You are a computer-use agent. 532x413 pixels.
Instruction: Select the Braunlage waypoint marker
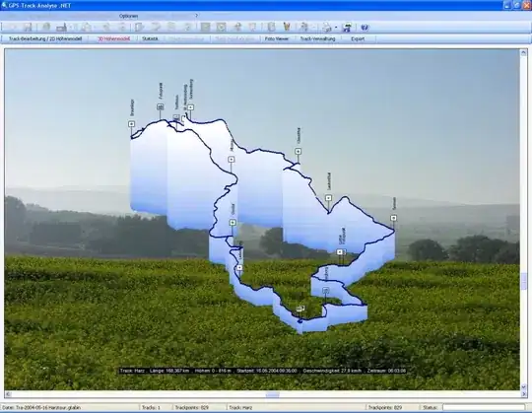click(x=132, y=124)
